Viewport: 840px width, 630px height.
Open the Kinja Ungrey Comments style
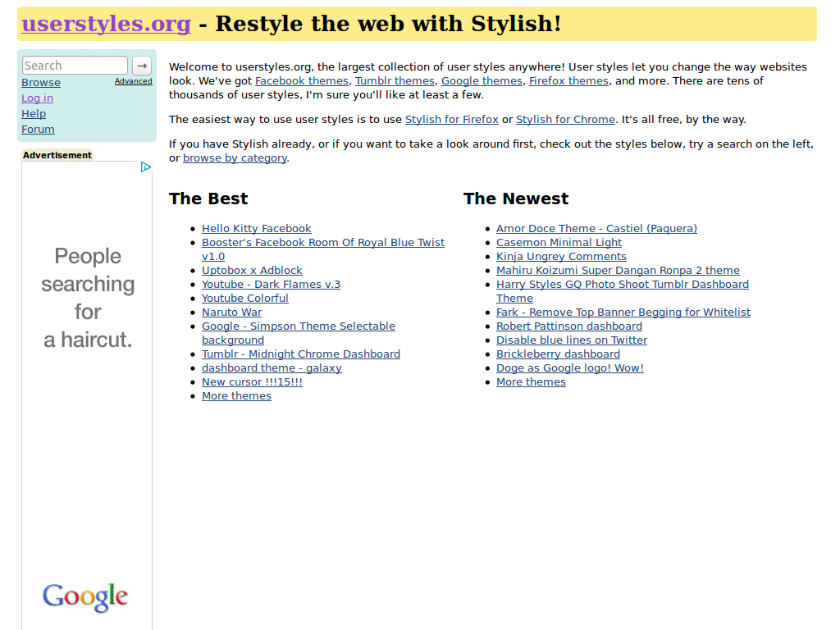[561, 257]
